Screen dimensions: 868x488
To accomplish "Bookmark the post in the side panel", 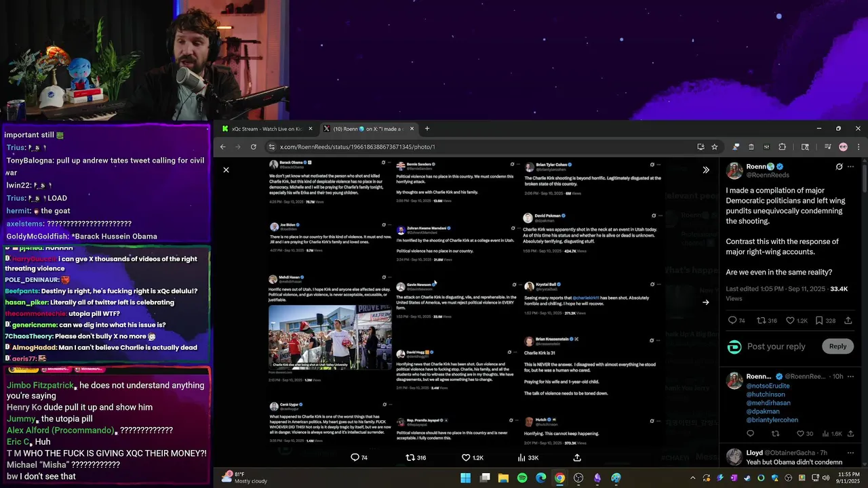I will (818, 321).
